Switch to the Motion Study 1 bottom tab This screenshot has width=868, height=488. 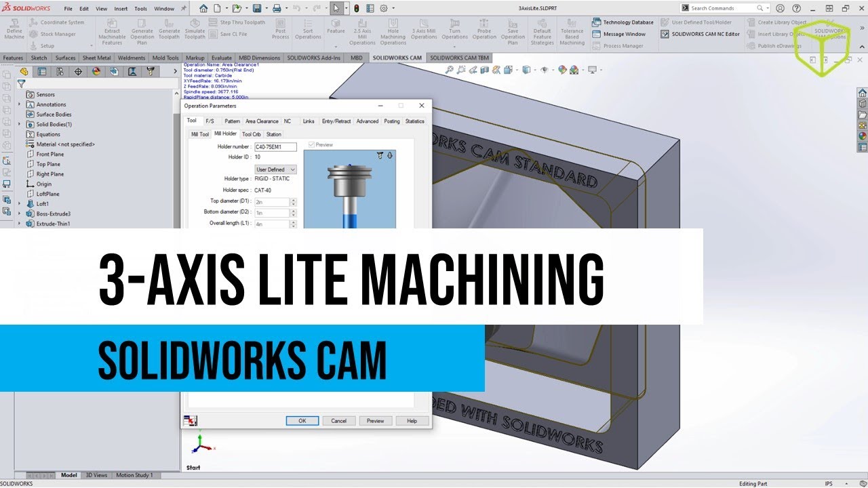[x=134, y=475]
